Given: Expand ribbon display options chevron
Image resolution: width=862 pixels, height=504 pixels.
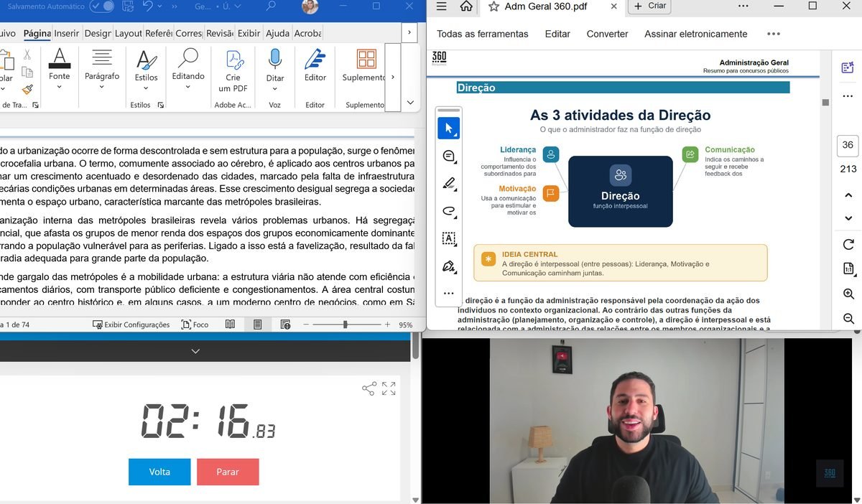Looking at the screenshot, I should (x=410, y=103).
